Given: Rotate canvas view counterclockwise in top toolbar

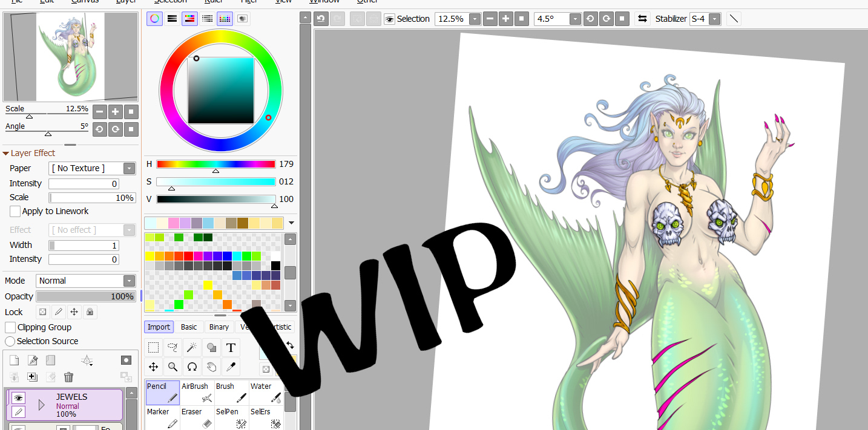Looking at the screenshot, I should click(x=590, y=19).
